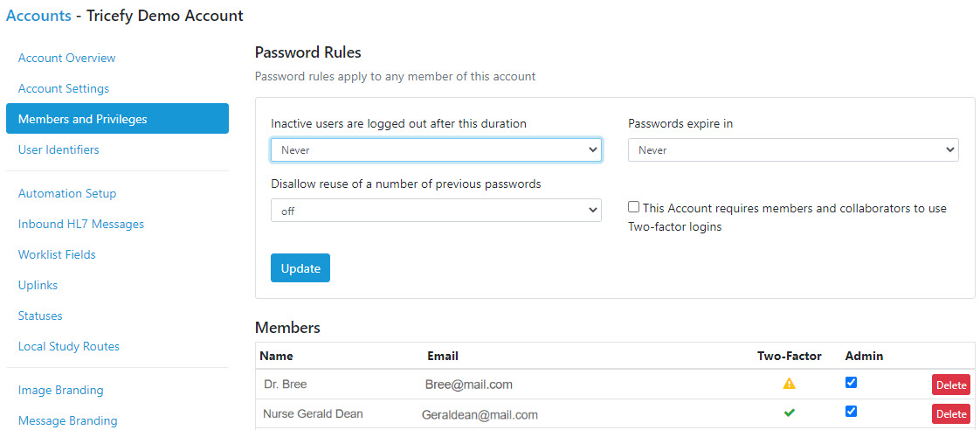This screenshot has height=430, width=980.
Task: Open Account Overview in sidebar
Action: [67, 59]
